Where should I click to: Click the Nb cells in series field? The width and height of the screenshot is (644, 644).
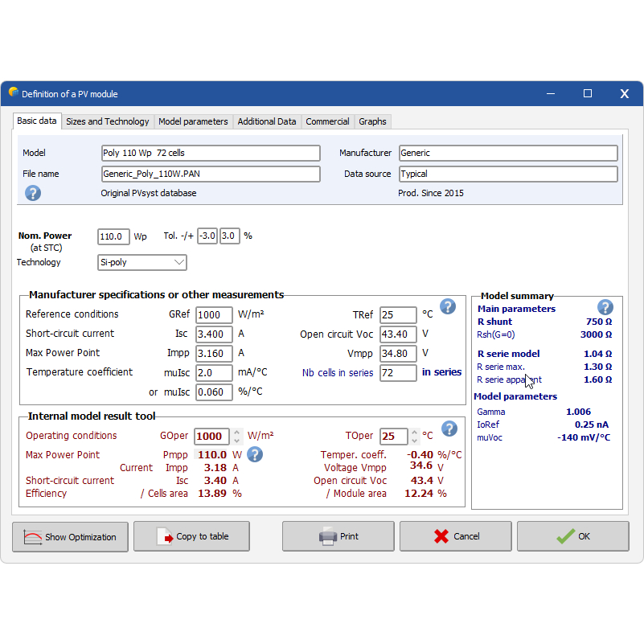pyautogui.click(x=397, y=373)
